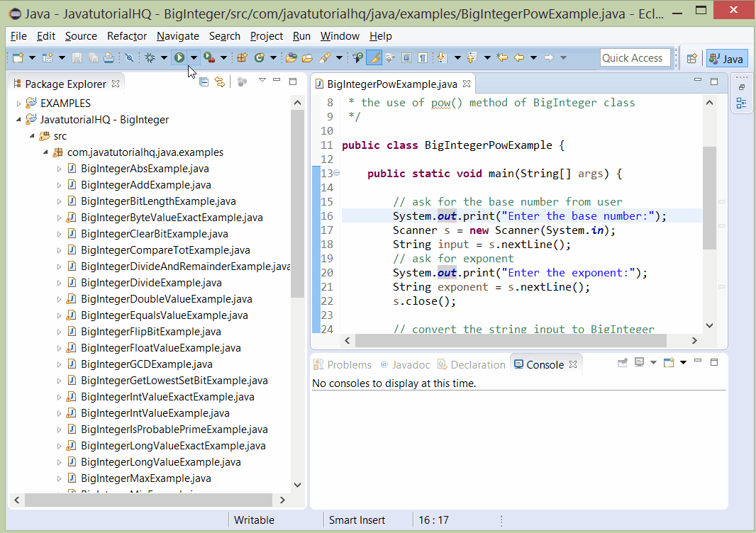Collapse All in Package Explorer
The height and width of the screenshot is (533, 756).
coord(204,82)
